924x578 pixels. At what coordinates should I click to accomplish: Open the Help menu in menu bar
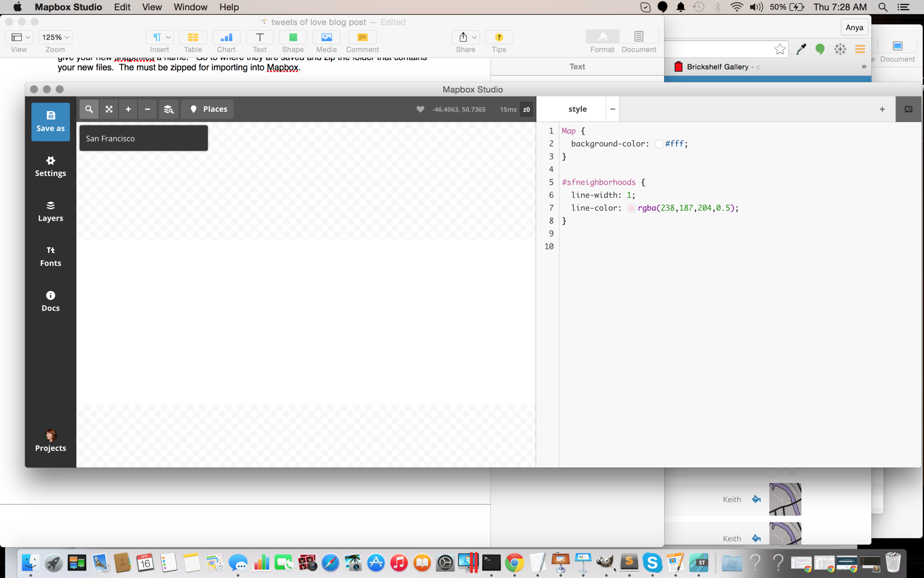229,7
